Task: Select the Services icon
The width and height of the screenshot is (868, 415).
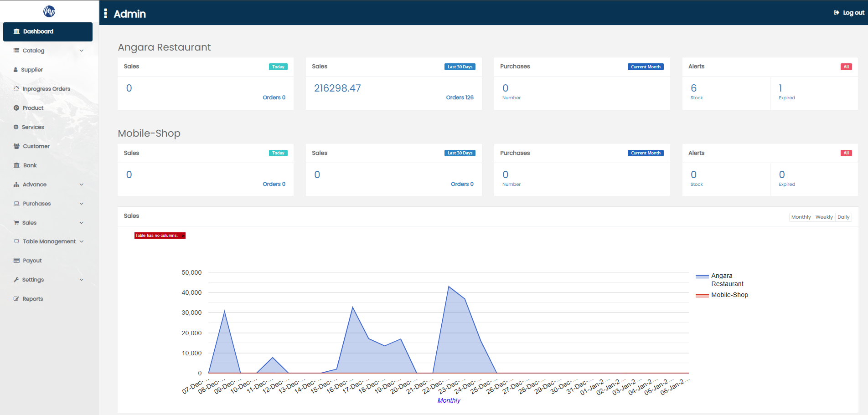Action: (x=16, y=127)
